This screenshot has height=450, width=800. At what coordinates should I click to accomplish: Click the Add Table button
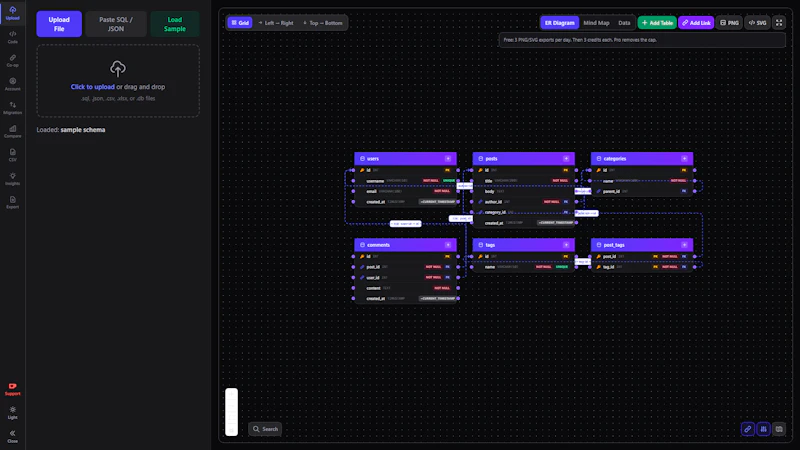(657, 22)
